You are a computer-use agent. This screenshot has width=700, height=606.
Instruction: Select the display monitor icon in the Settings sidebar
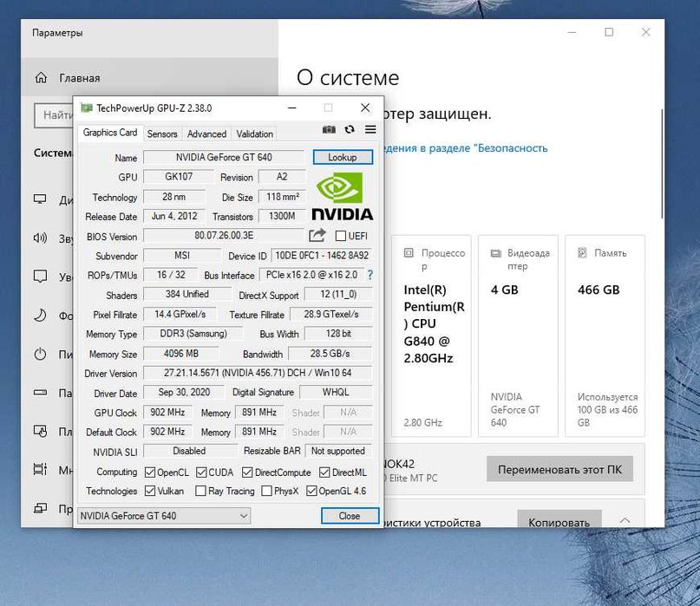tap(40, 199)
